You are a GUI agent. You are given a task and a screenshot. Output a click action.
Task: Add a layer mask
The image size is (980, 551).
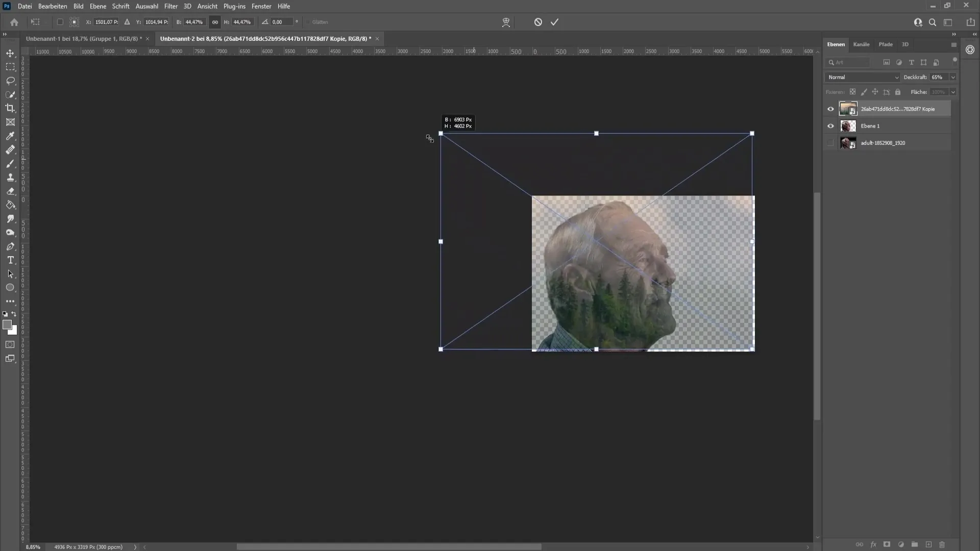click(887, 544)
